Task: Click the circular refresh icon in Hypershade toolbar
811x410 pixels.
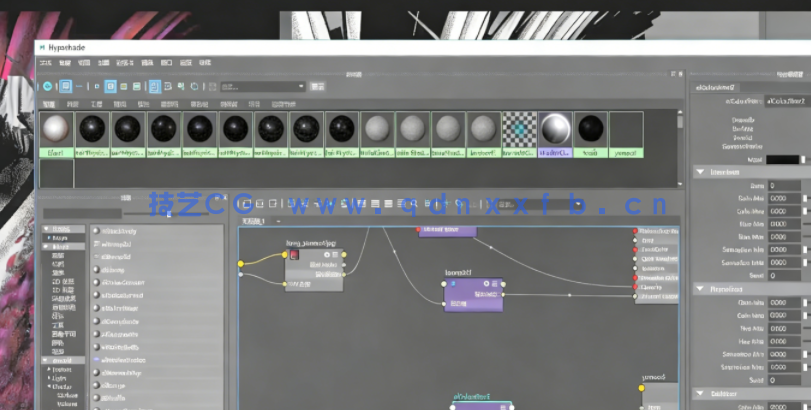Action: click(47, 87)
